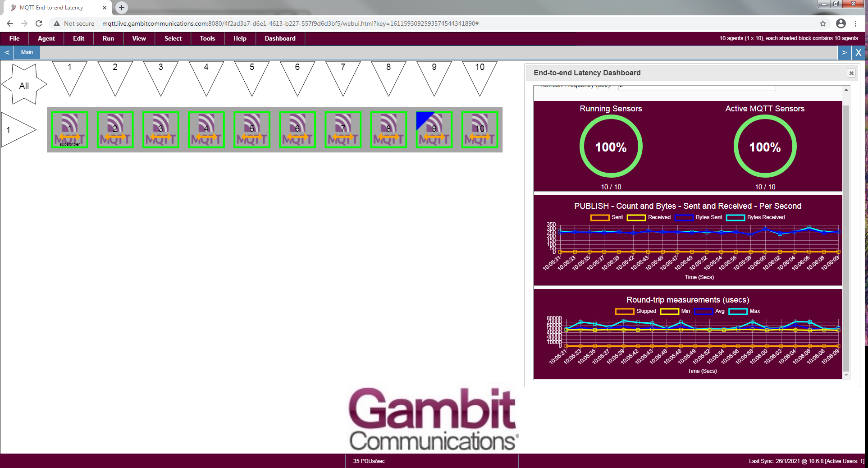
Task: Toggle the Received legend series
Action: 649,217
